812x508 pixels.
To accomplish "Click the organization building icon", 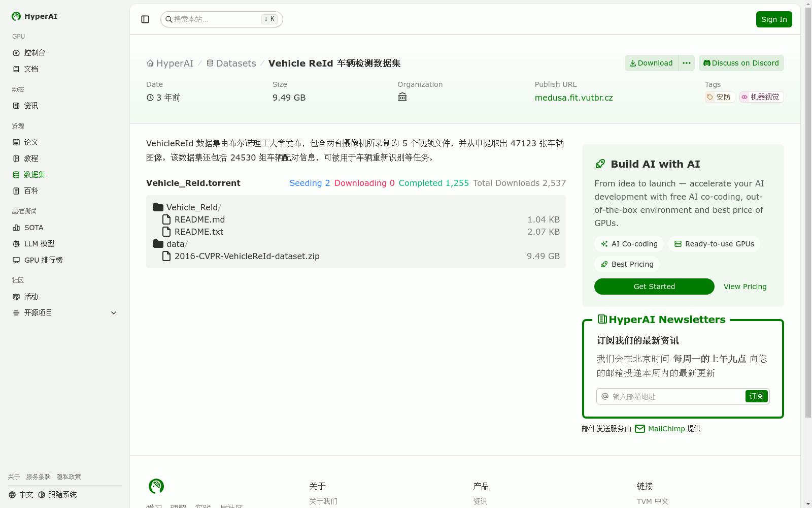I will tap(402, 97).
